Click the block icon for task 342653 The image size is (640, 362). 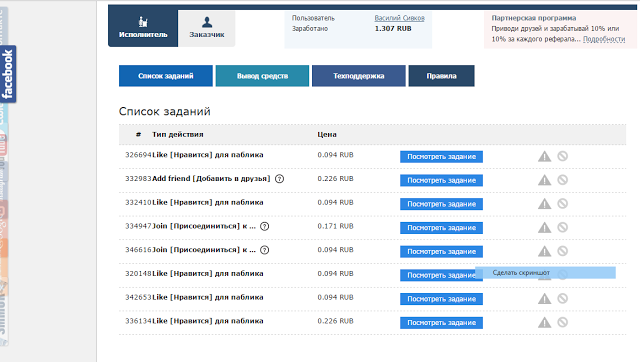coord(562,298)
